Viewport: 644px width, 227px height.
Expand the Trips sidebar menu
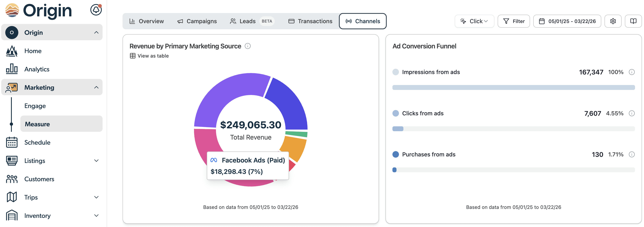96,197
